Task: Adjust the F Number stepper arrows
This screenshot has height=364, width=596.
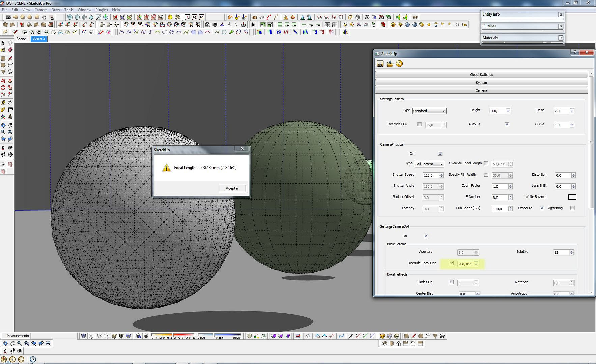Action: pyautogui.click(x=510, y=198)
